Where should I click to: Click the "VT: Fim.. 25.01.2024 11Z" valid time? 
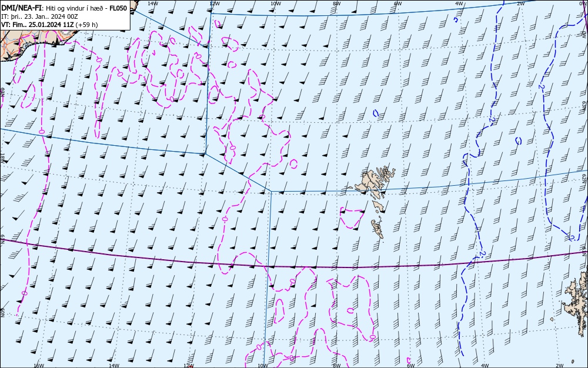[38, 25]
